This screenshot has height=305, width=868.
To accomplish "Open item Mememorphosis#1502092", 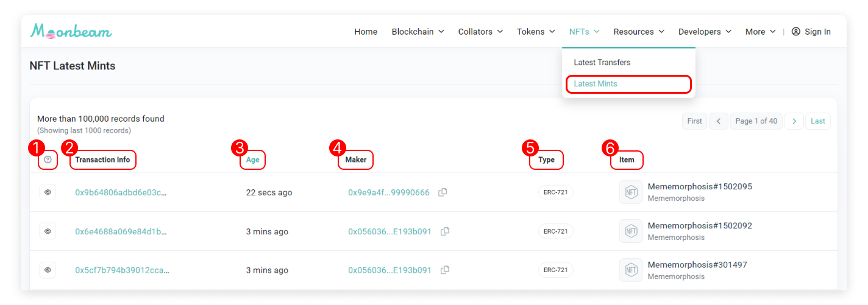I will [700, 226].
